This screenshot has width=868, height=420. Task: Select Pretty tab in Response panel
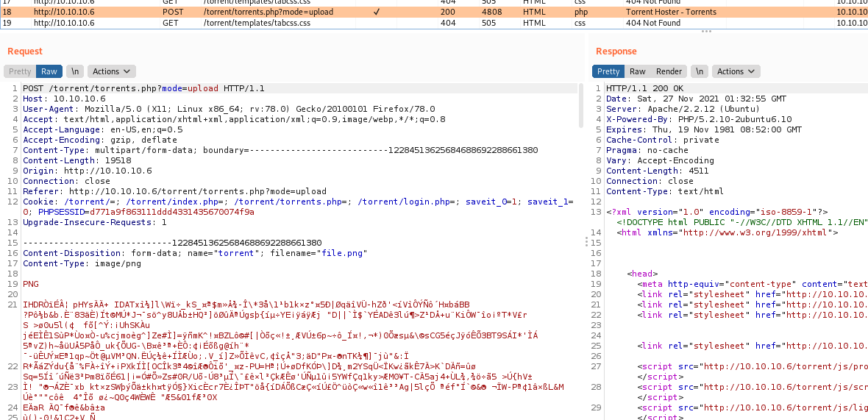click(608, 71)
